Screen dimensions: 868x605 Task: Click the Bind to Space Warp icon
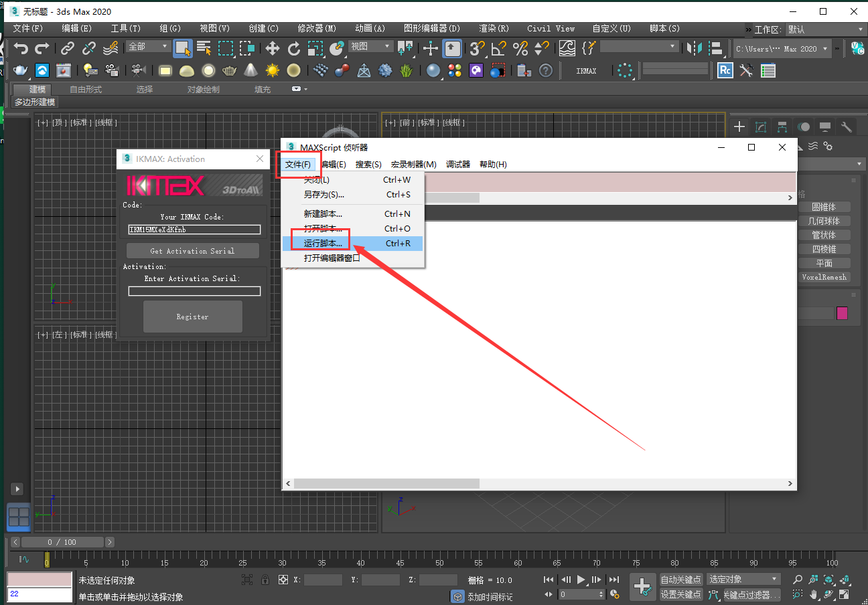pos(111,48)
